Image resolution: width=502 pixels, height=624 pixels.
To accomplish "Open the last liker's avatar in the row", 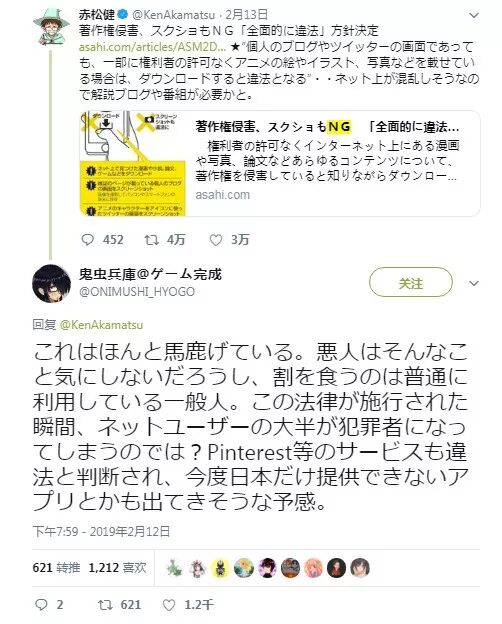I will 360,568.
